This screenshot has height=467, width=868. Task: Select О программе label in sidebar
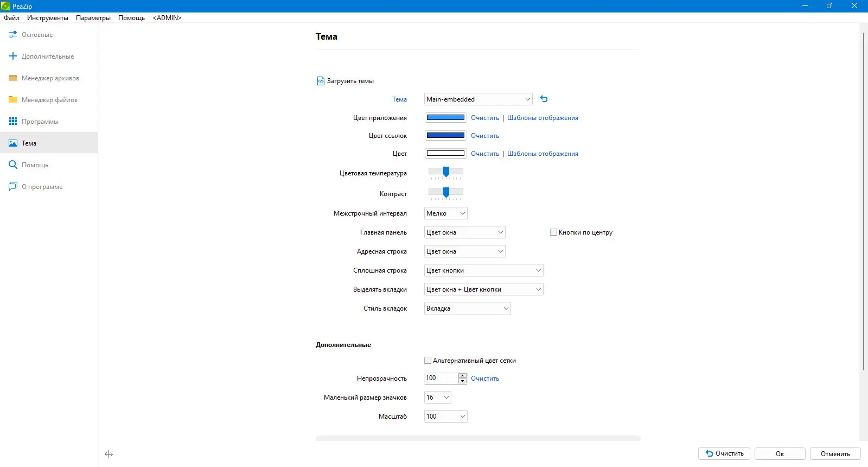coord(42,186)
